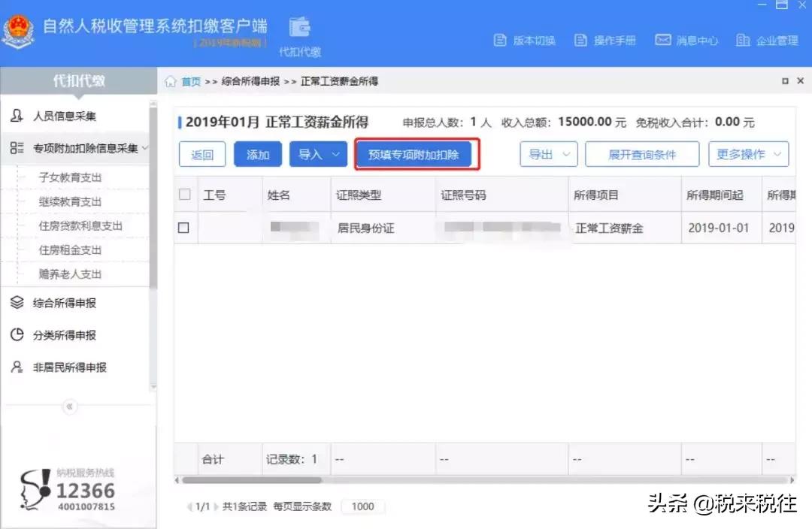Open the 非居民所得申报 module

[x=68, y=367]
